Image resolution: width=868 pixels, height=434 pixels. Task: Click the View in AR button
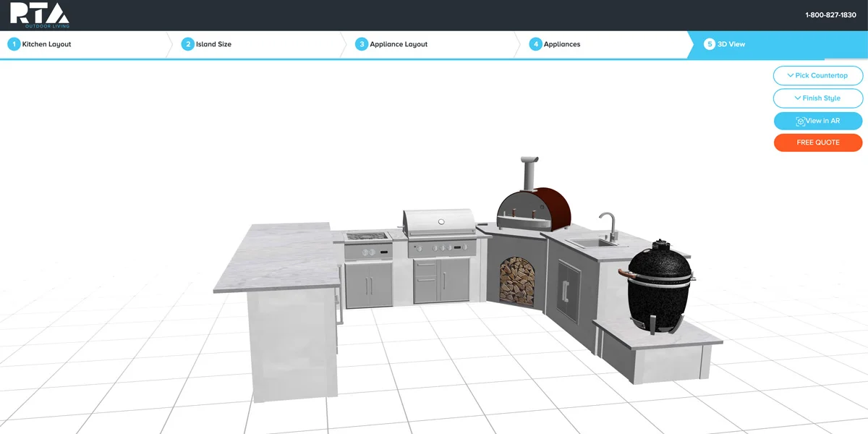[818, 120]
